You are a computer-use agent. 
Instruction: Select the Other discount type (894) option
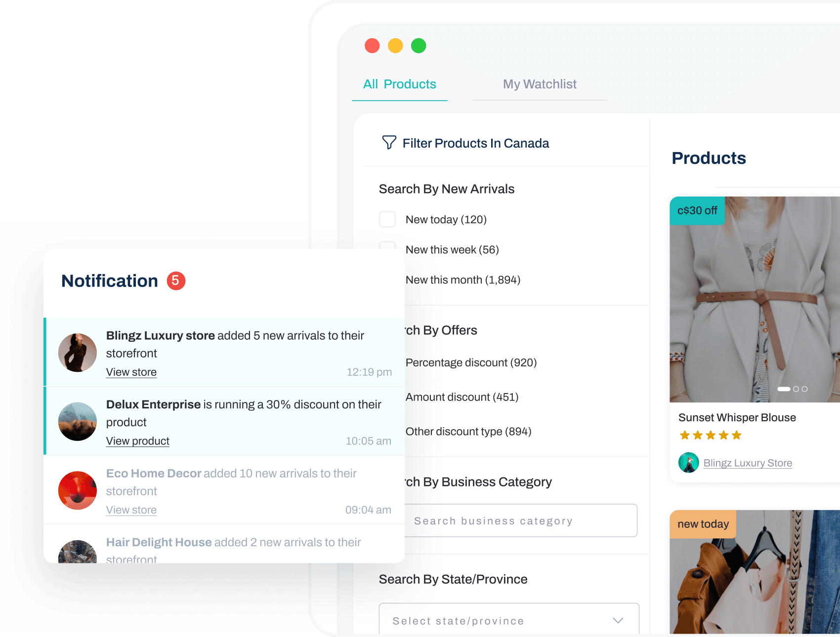tap(468, 432)
